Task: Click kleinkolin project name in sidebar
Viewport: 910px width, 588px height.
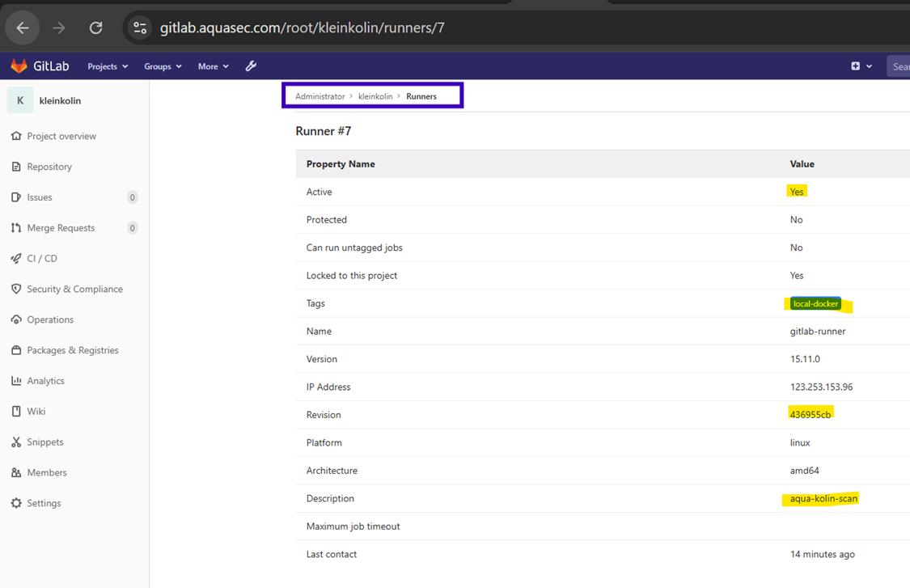Action: [61, 100]
